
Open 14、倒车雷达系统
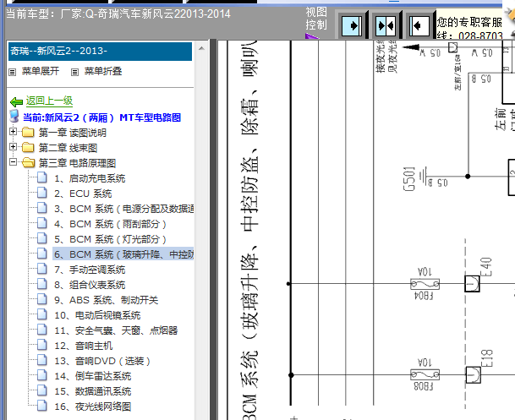coord(93,376)
